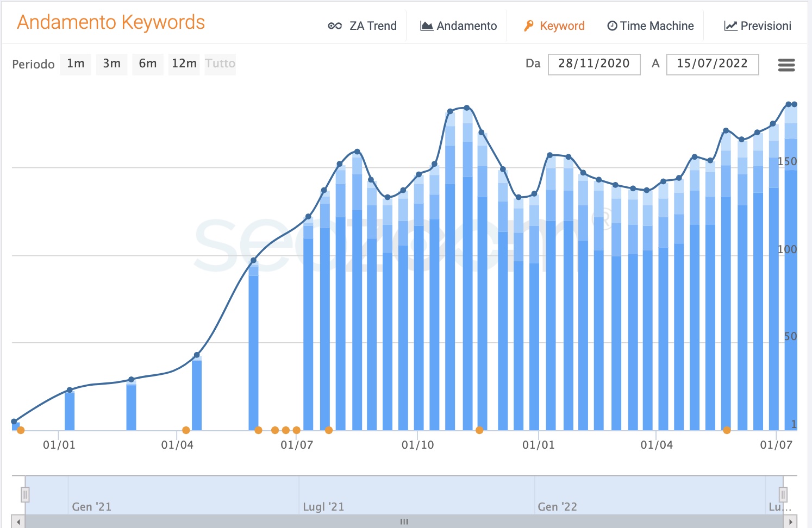Set period to 6m
This screenshot has height=528, width=812.
[x=147, y=64]
